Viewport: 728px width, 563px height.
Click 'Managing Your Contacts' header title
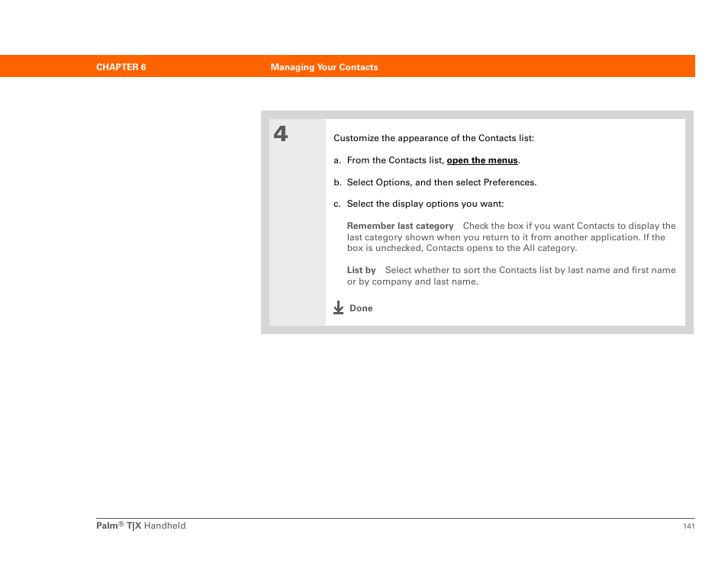point(324,67)
